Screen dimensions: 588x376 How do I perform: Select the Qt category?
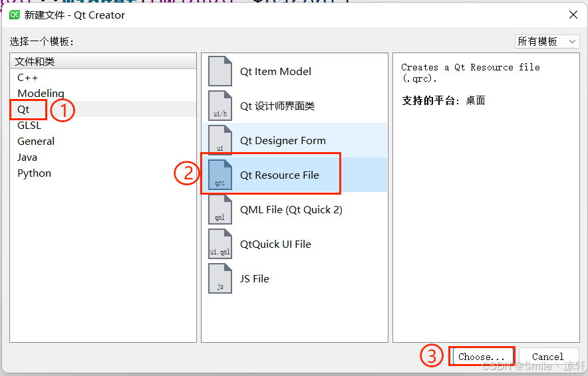click(x=102, y=110)
